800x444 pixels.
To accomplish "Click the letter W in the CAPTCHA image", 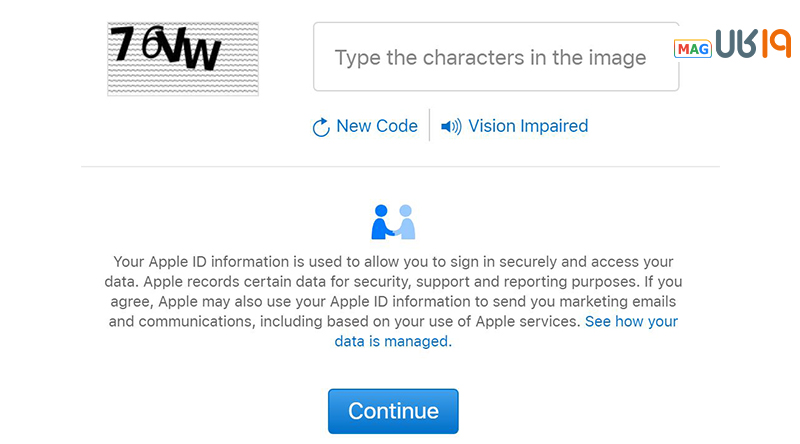I will coord(203,55).
